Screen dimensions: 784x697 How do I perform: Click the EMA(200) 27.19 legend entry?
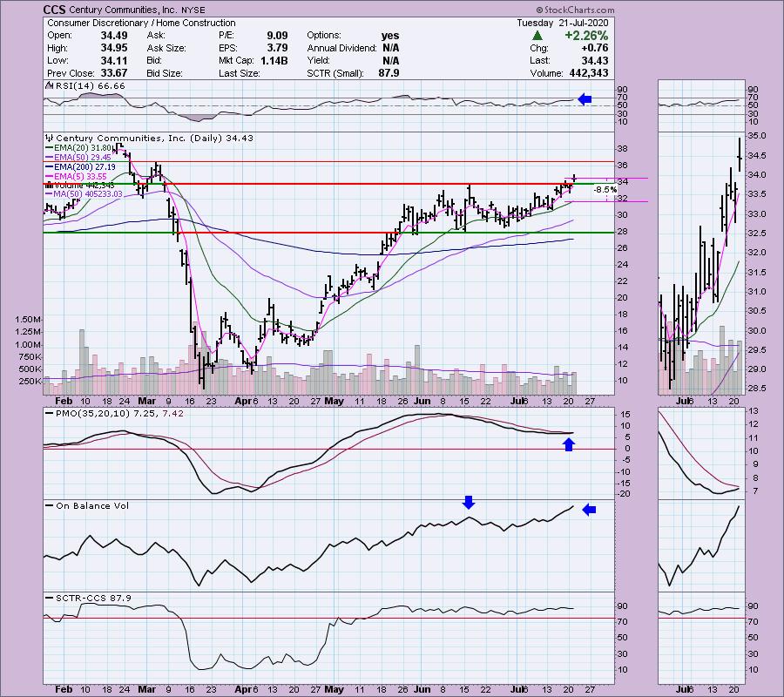(80, 167)
